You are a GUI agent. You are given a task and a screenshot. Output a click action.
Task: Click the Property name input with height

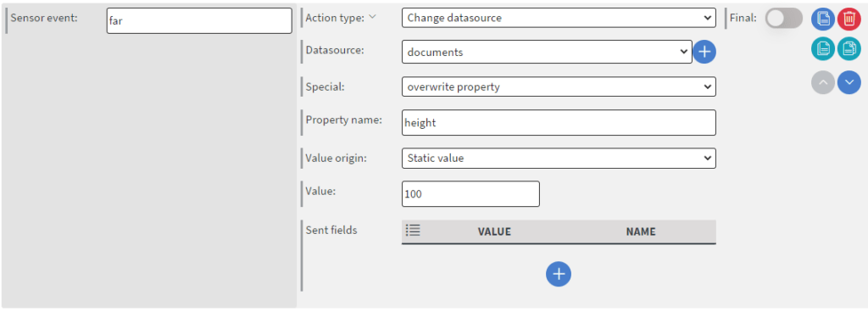click(559, 122)
